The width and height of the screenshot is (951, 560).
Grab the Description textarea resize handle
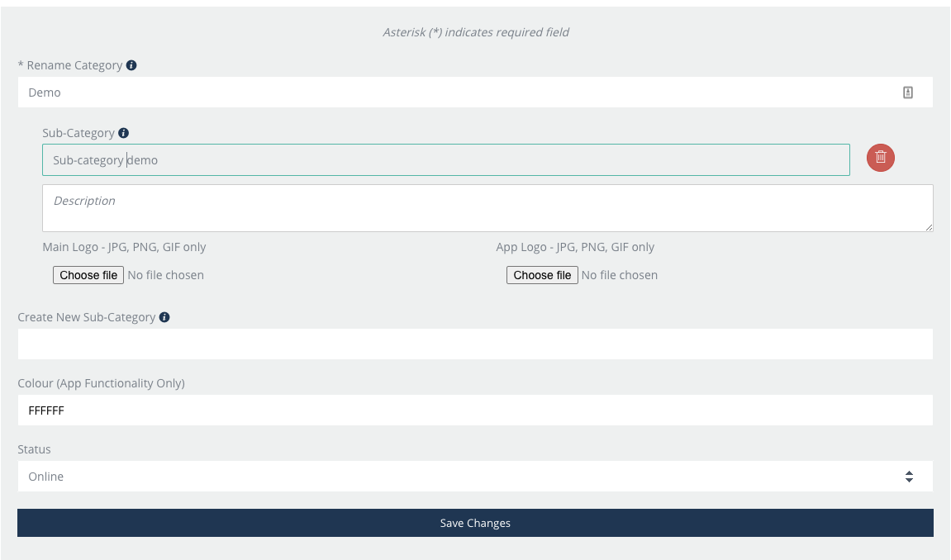pyautogui.click(x=929, y=227)
